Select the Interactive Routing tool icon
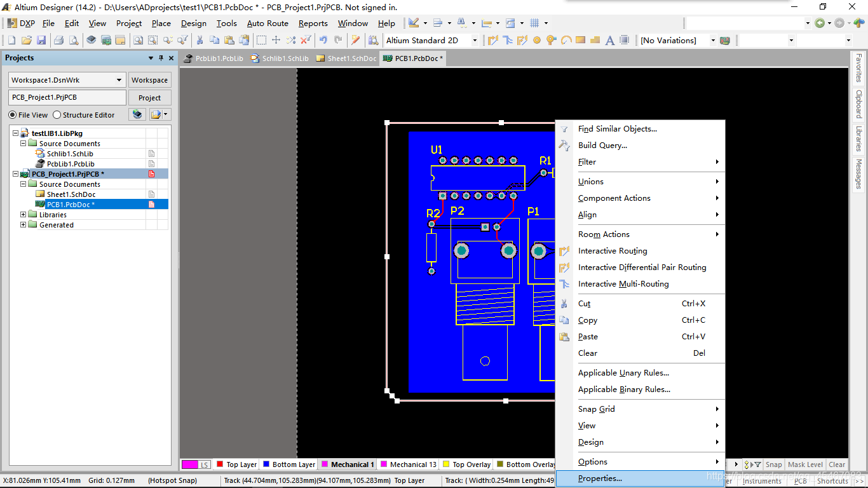 493,40
